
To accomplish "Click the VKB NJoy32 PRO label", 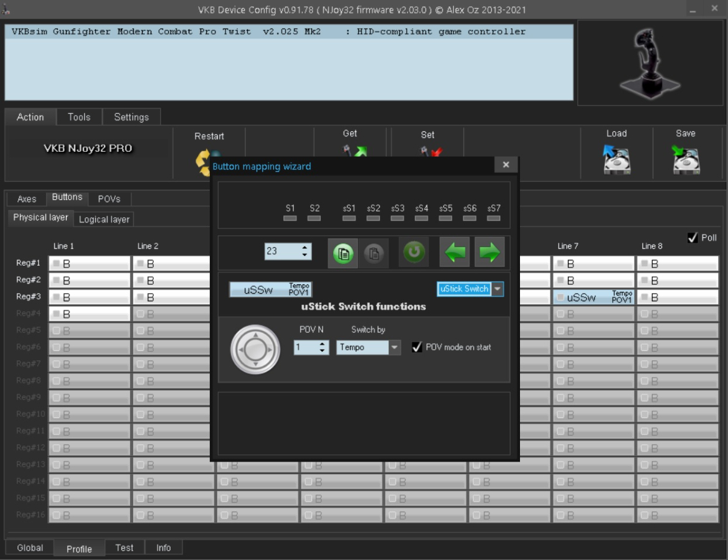I will click(x=88, y=149).
